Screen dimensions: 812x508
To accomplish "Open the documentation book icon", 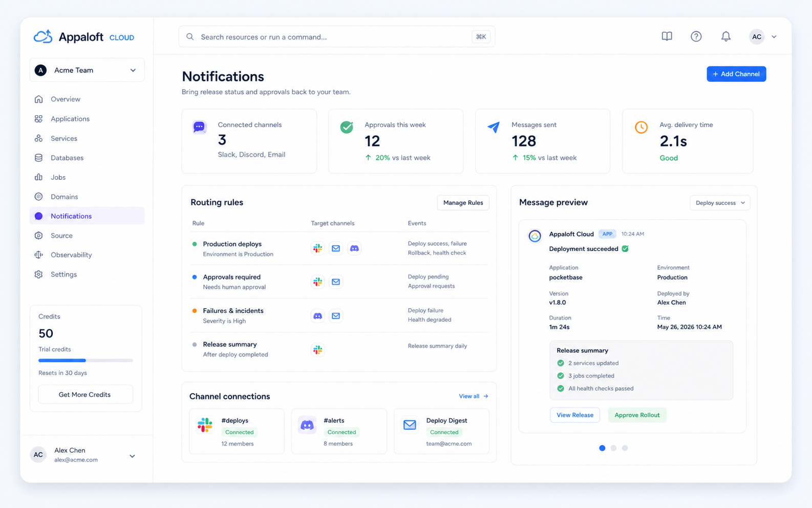I will coord(667,36).
